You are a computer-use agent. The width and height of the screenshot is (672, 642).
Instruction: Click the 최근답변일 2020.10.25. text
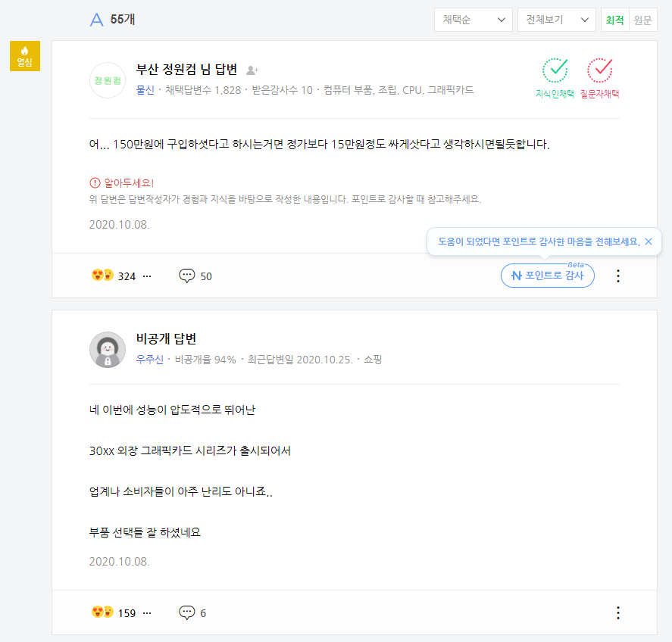point(300,360)
